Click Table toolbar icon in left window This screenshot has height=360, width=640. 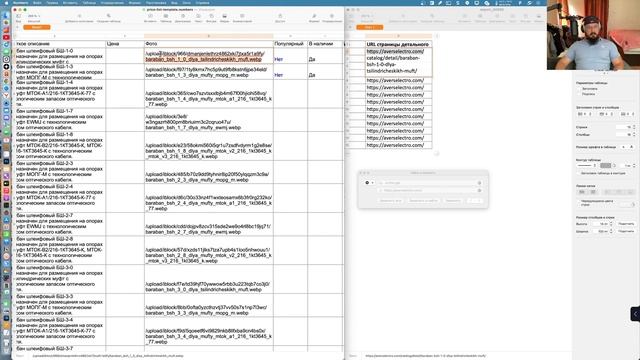coord(166,17)
